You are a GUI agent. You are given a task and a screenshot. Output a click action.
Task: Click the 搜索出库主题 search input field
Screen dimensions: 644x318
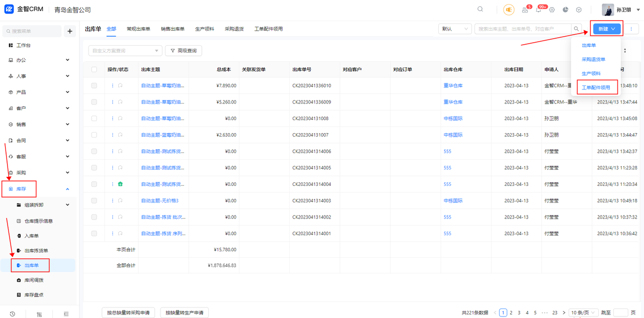coord(523,29)
